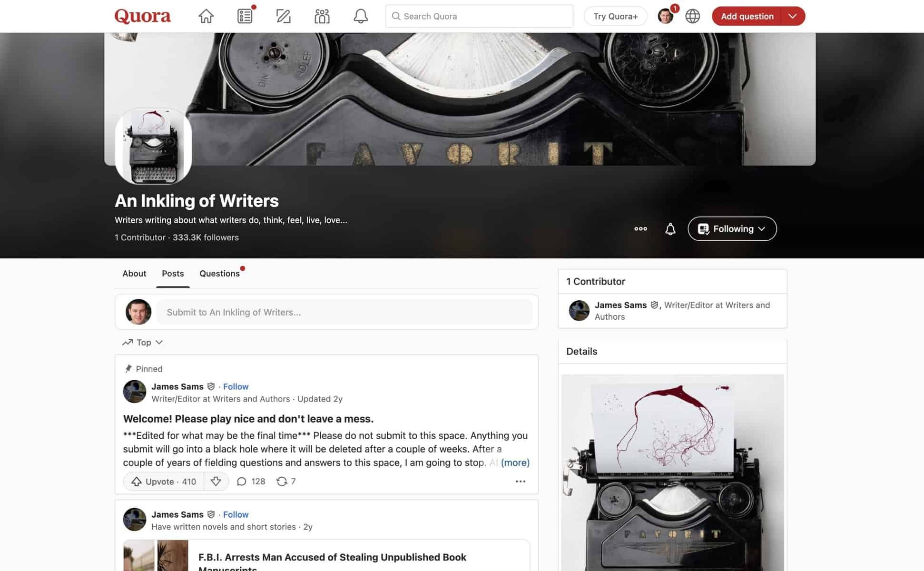This screenshot has width=924, height=571.
Task: Downvote the pinned Welcome post
Action: (x=216, y=482)
